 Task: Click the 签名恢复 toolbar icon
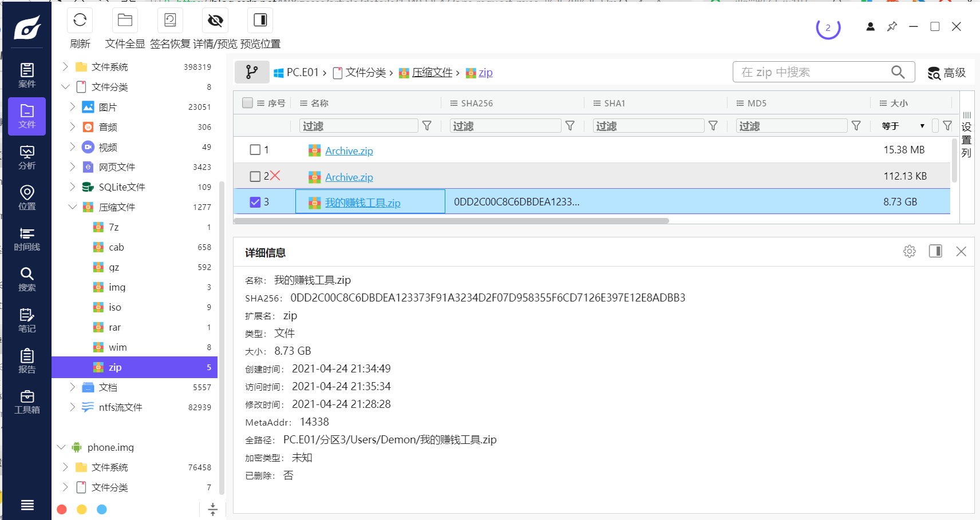(170, 21)
